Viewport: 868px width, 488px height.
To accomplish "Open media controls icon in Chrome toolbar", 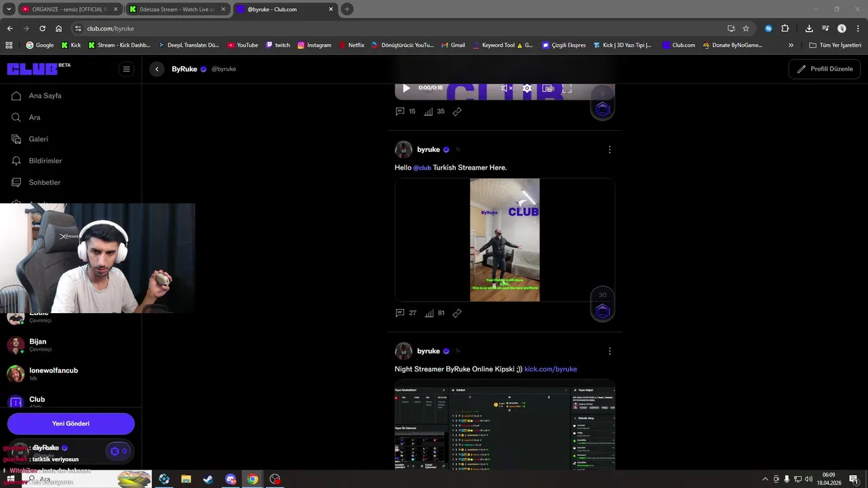I will point(825,28).
